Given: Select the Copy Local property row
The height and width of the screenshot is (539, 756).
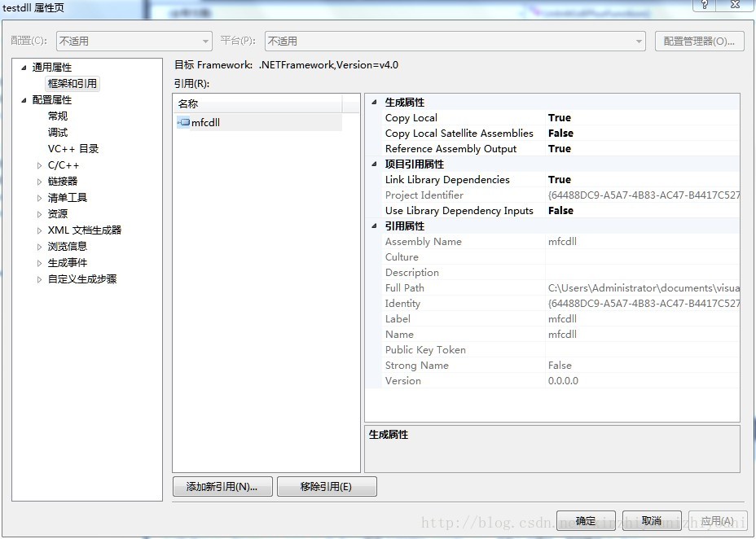Looking at the screenshot, I should point(560,117).
